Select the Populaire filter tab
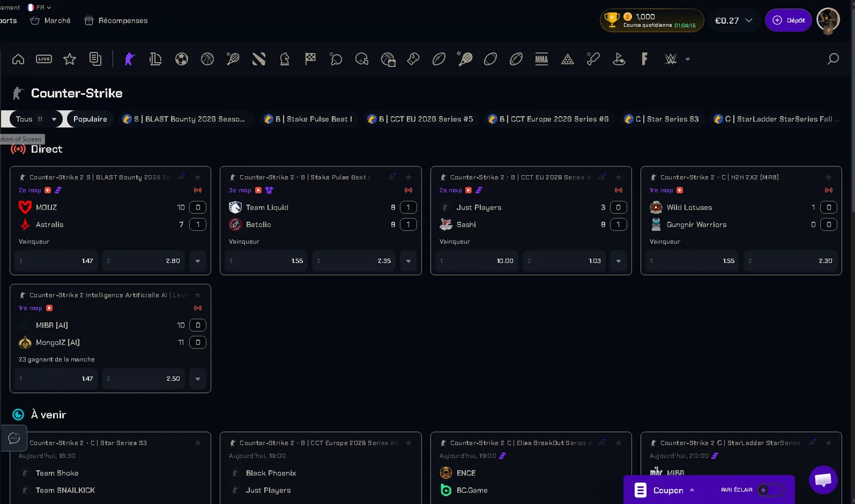This screenshot has height=504, width=855. click(x=90, y=119)
